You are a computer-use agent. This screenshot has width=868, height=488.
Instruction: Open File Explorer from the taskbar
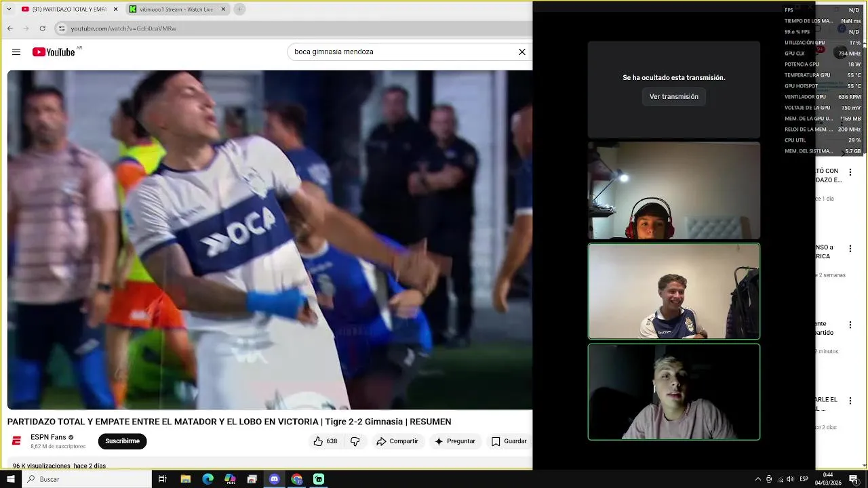(x=185, y=479)
